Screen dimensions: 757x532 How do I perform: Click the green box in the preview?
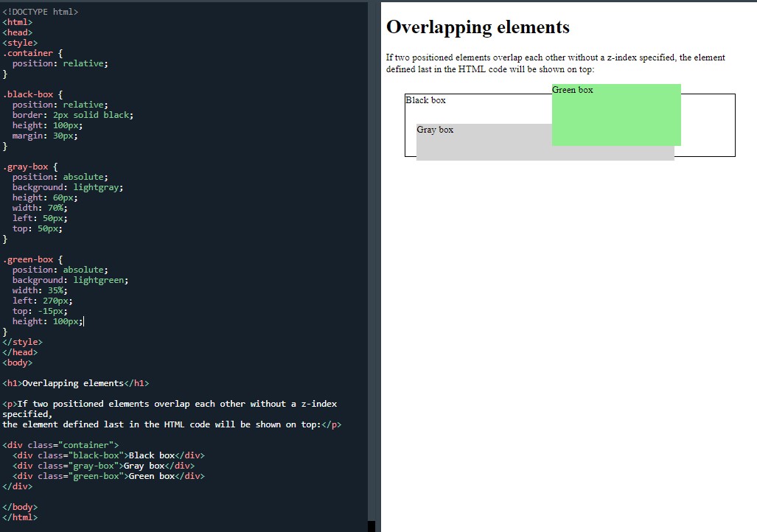pyautogui.click(x=616, y=118)
